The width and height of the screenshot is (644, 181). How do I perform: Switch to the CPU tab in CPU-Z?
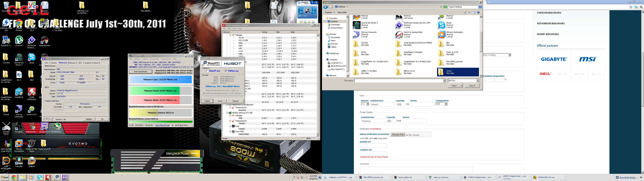(x=46, y=63)
